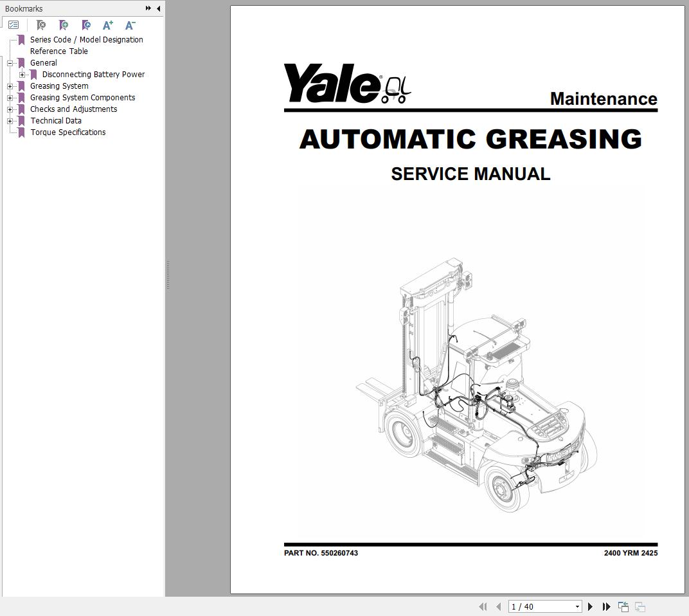Click the Maintenance heading text
The height and width of the screenshot is (616, 689).
click(x=604, y=99)
